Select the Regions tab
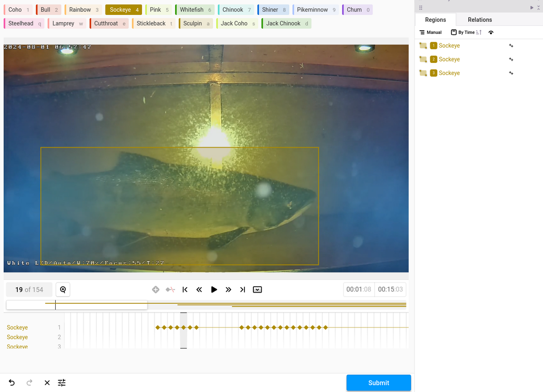Viewport: 543px width, 392px height. 435,20
